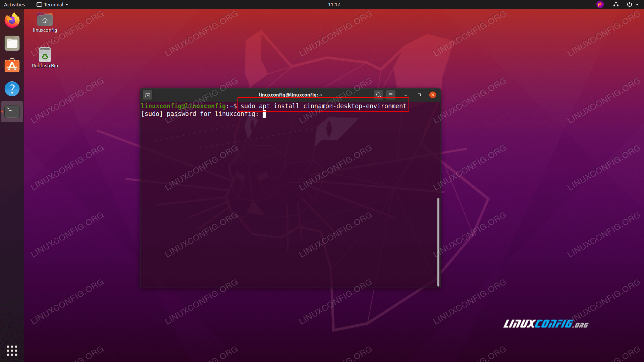Open the Help icon in the dock
The height and width of the screenshot is (362, 644).
click(12, 89)
